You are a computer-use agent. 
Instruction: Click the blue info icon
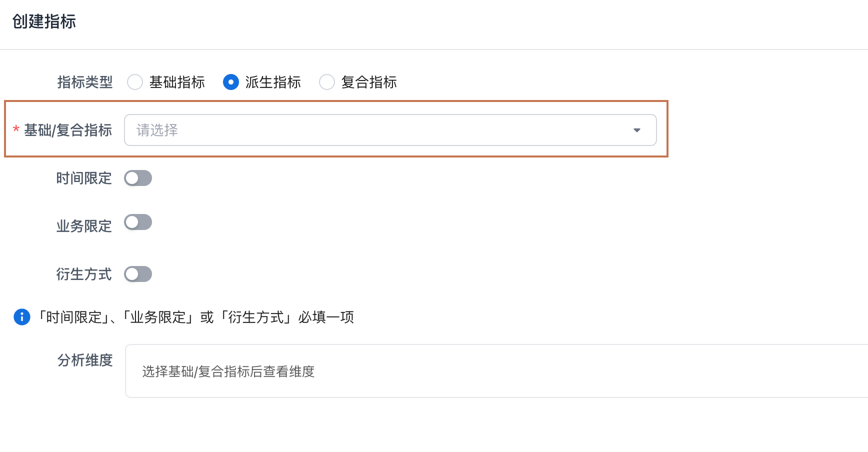click(x=22, y=317)
